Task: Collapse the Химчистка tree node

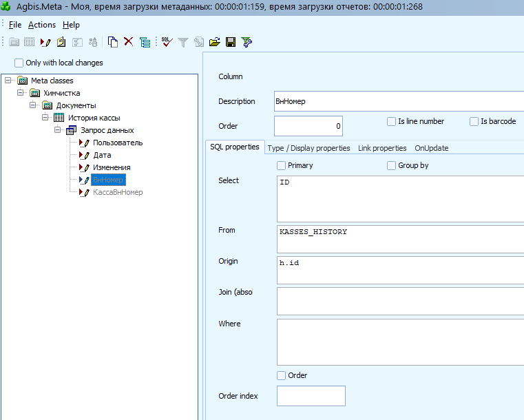Action: pyautogui.click(x=21, y=92)
